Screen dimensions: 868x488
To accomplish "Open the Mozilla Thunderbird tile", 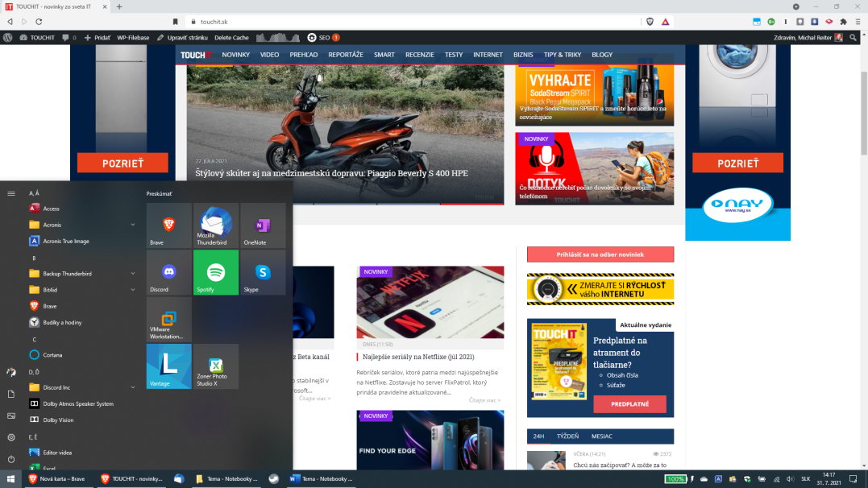I will coord(216,225).
